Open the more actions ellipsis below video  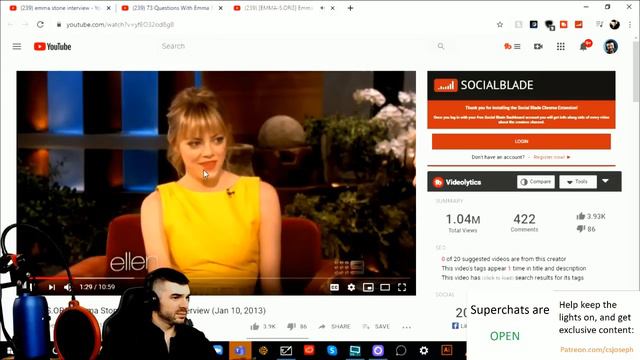pyautogui.click(x=406, y=327)
